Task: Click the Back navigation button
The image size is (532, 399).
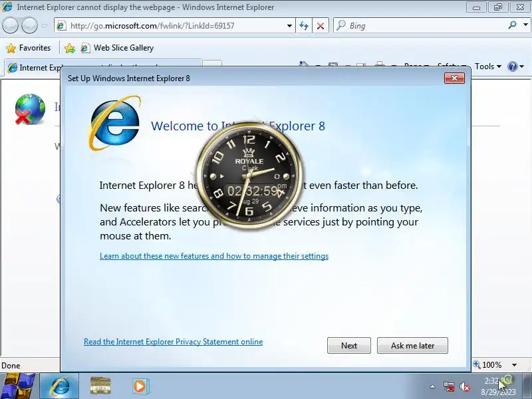Action: [10, 25]
